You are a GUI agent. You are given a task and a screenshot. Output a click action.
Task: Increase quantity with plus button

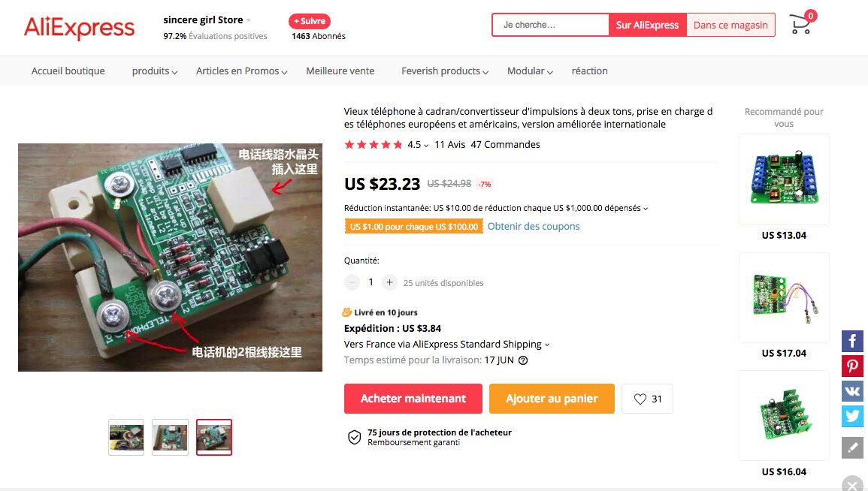point(390,282)
